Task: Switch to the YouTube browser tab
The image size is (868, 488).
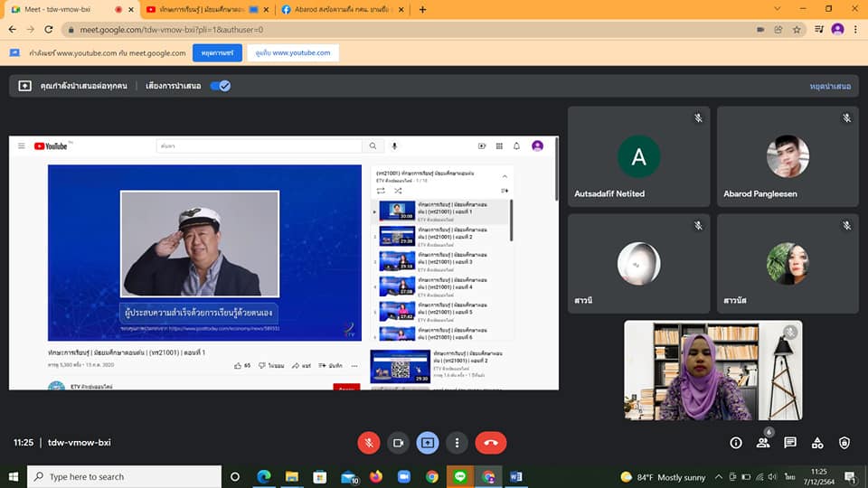Action: pos(203,9)
